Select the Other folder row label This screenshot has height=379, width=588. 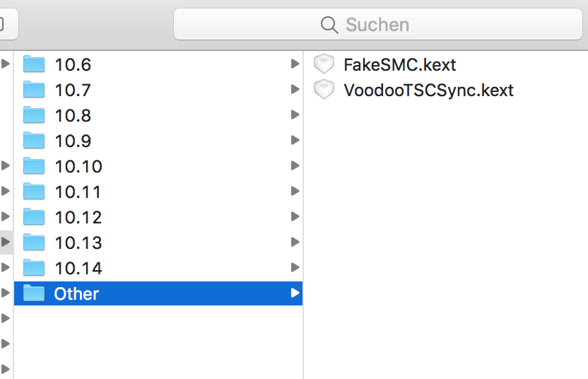[76, 293]
